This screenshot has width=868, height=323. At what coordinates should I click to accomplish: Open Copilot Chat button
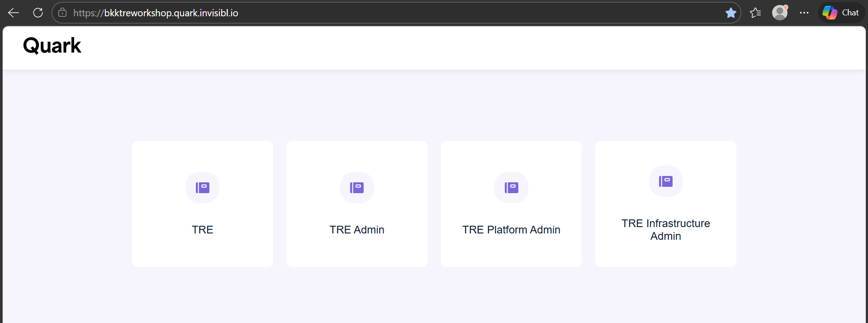841,13
